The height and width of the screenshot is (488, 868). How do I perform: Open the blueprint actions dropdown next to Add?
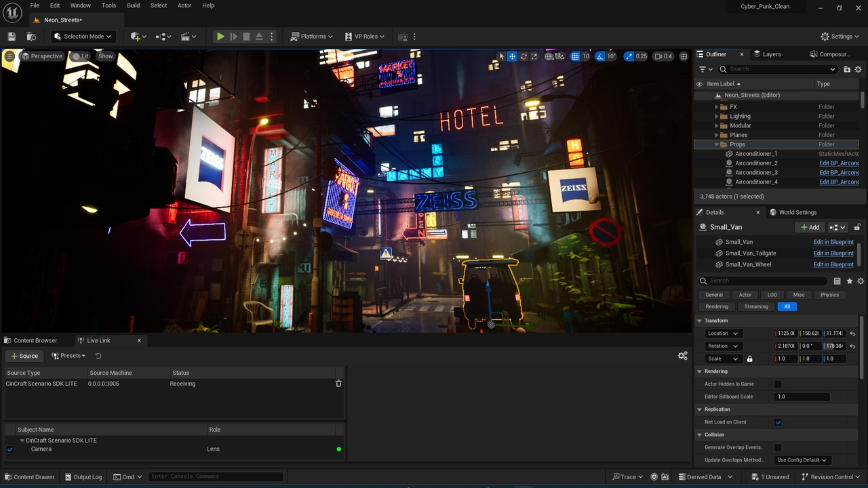click(x=837, y=227)
